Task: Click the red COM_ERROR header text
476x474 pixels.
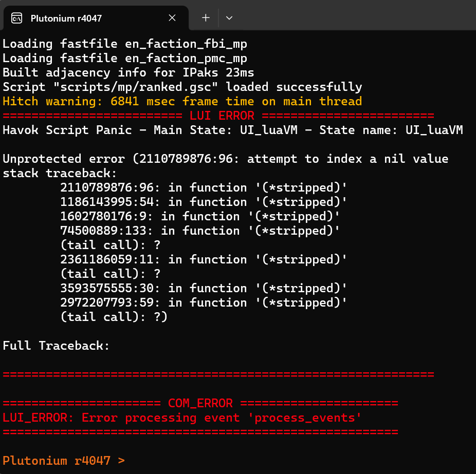Action: point(200,403)
